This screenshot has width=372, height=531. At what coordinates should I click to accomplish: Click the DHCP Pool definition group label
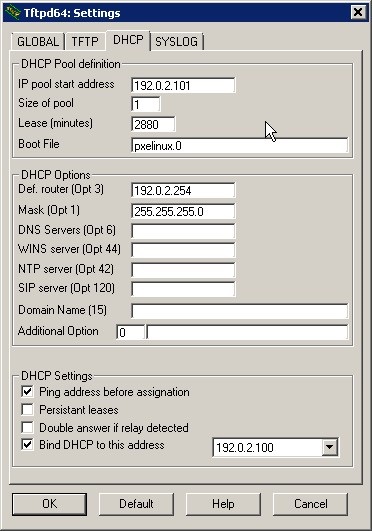70,64
